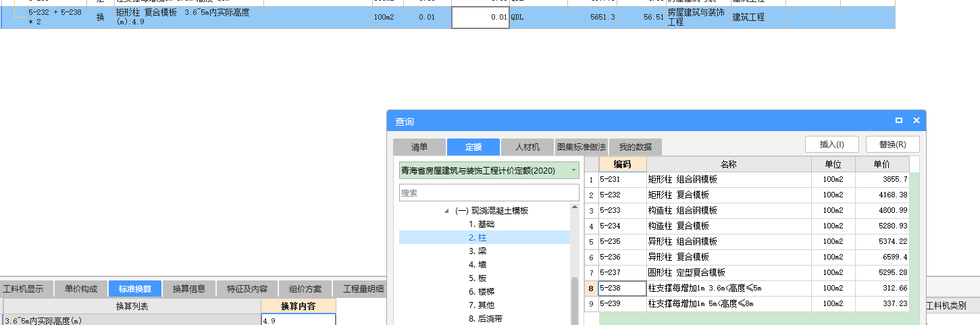Open the 我的数据 tab
The image size is (980, 325).
[x=636, y=147]
